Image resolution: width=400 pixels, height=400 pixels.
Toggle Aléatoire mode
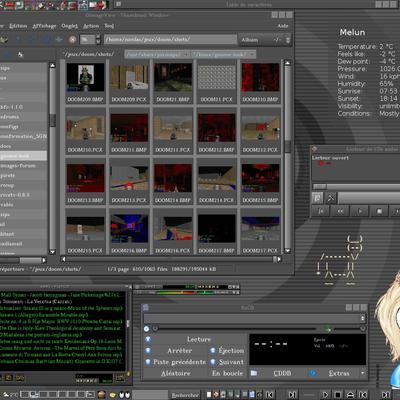(176, 373)
